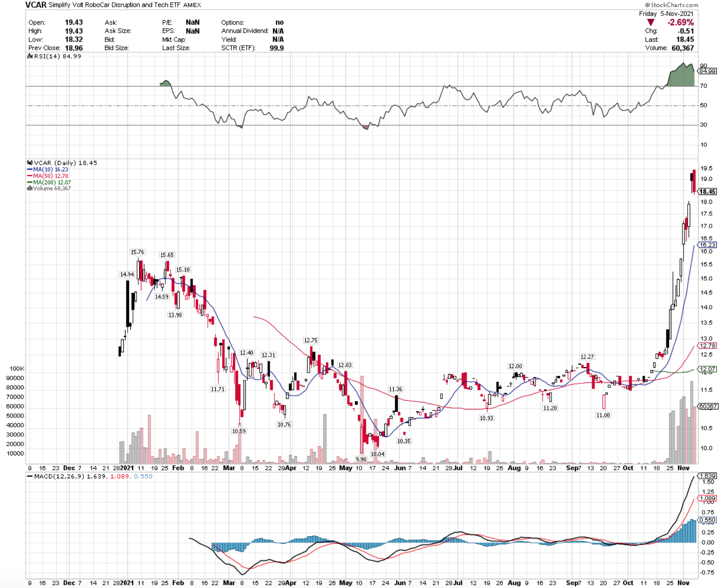This screenshot has height=588, width=723.
Task: Click the 12.00 price annotation
Action: (x=515, y=366)
